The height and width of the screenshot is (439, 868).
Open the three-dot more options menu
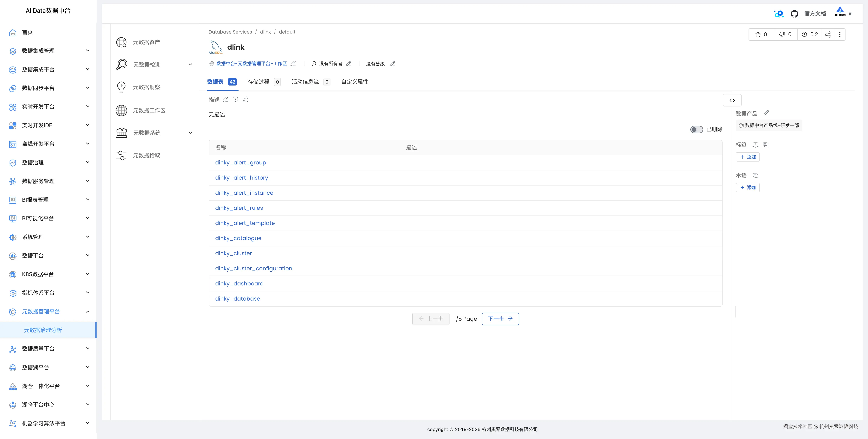[x=839, y=34]
